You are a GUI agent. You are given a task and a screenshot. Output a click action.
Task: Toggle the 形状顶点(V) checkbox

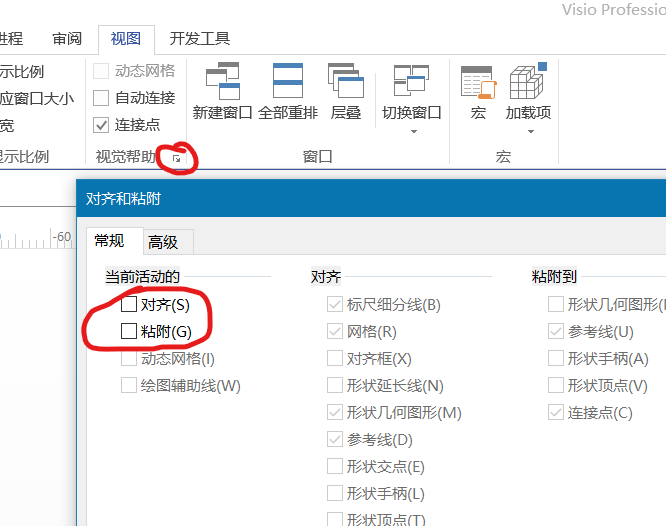[556, 385]
